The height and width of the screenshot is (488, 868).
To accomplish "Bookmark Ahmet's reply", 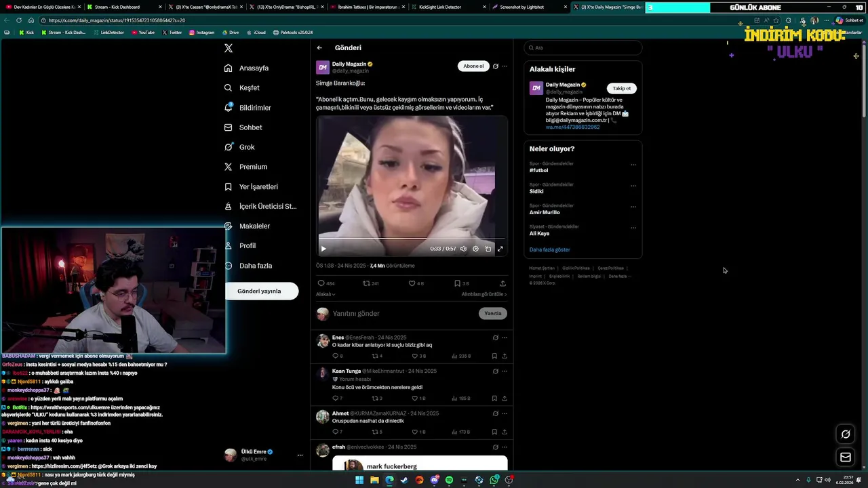I will 494,432.
